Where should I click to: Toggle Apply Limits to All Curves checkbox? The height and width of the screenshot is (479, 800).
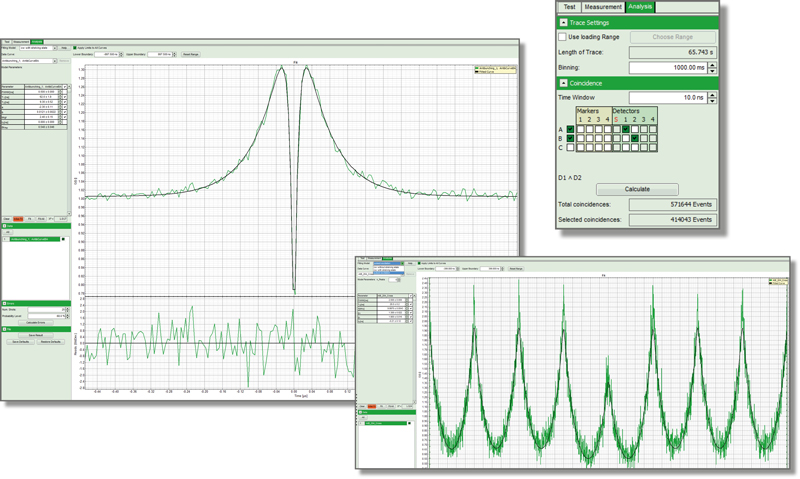75,48
